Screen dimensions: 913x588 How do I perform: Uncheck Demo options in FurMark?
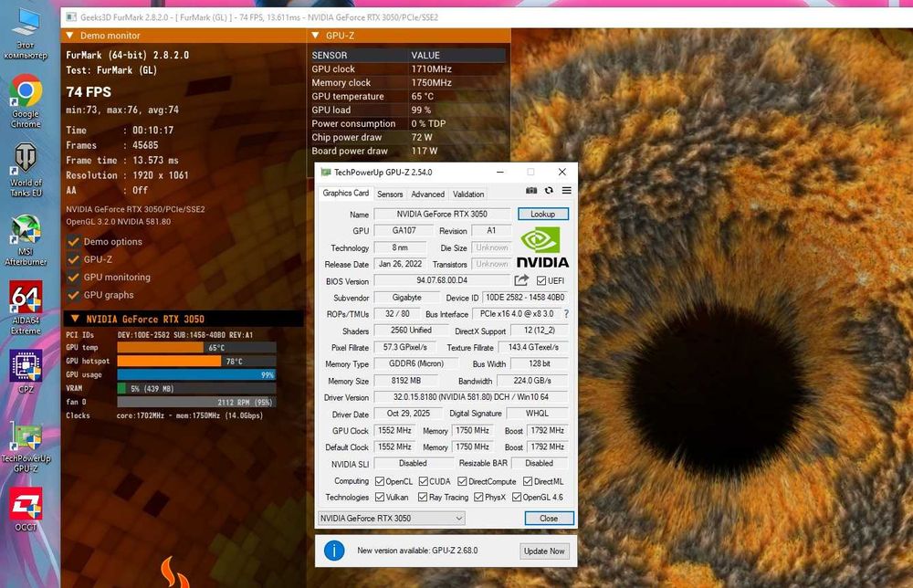click(73, 242)
